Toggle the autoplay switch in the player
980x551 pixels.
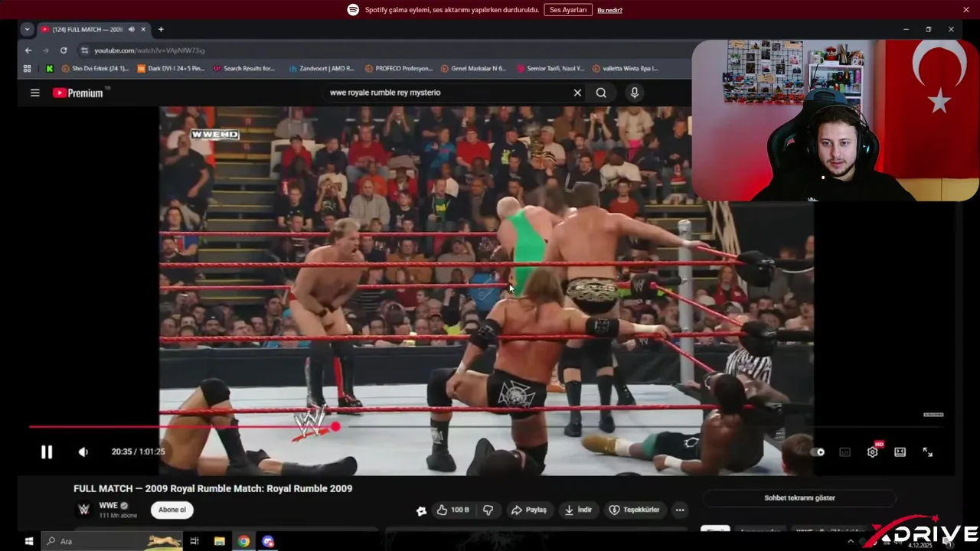(x=818, y=452)
